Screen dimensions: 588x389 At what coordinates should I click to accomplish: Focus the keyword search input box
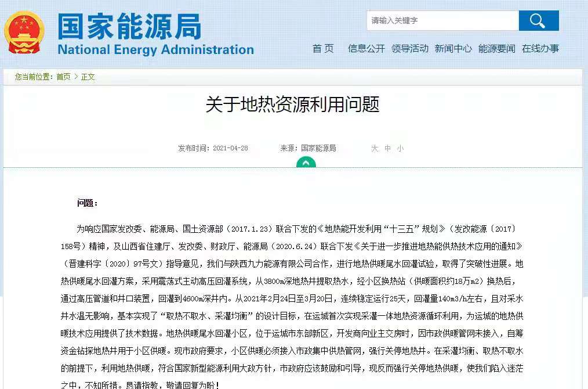(442, 21)
